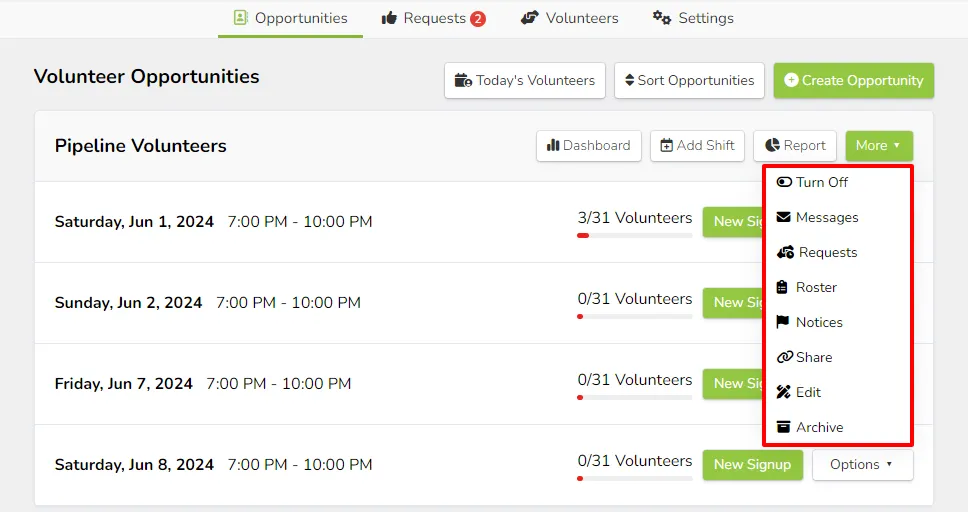Click the Turn Off toggle icon
The width and height of the screenshot is (968, 512).
(x=784, y=182)
